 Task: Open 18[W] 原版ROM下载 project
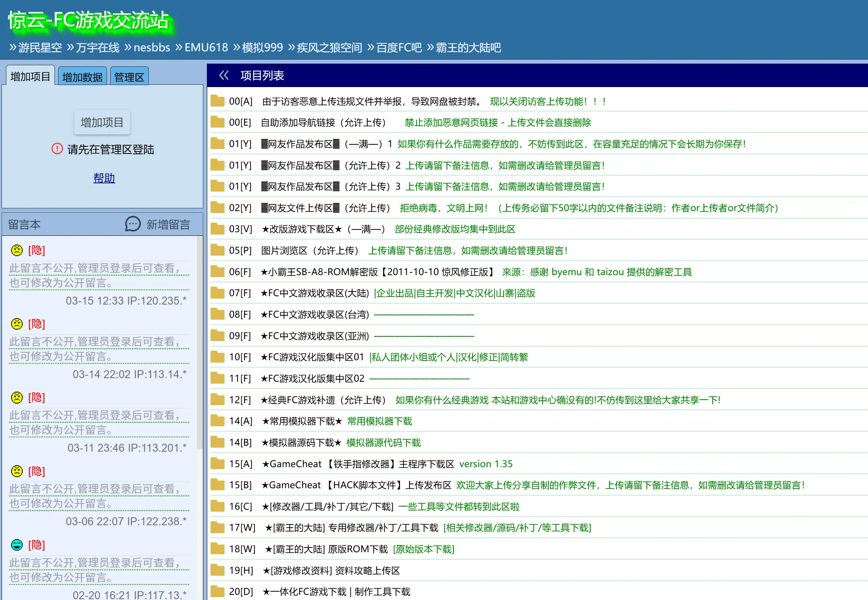326,549
